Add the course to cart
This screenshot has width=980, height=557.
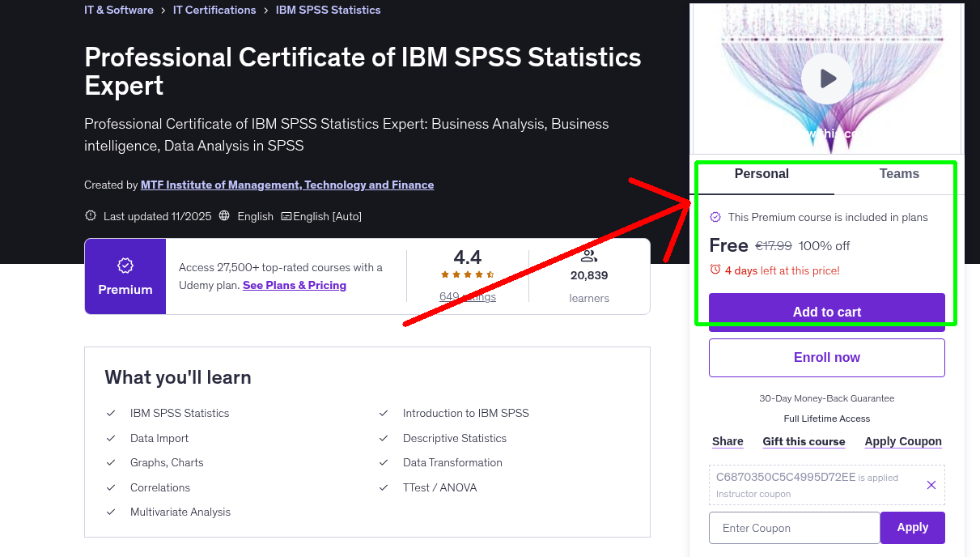[826, 311]
